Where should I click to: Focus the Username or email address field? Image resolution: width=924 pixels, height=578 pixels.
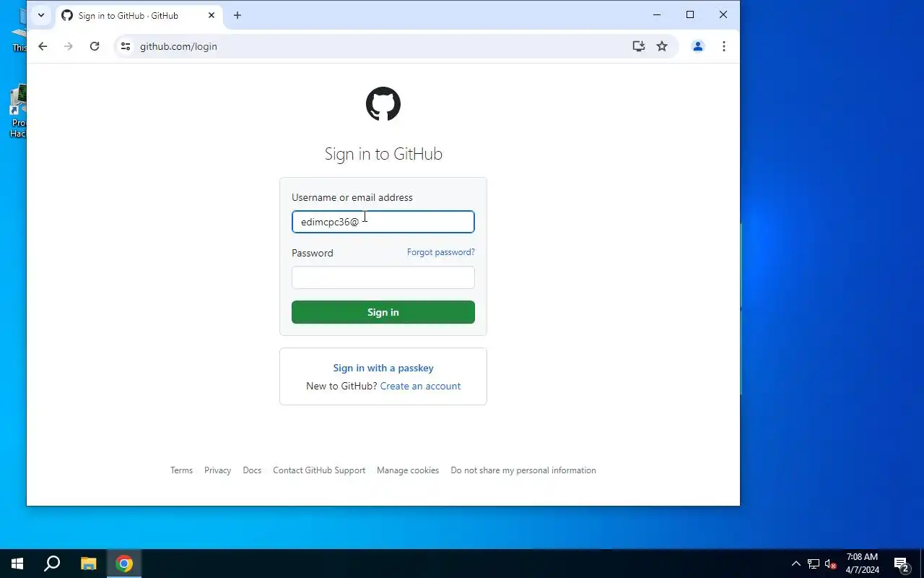click(383, 222)
